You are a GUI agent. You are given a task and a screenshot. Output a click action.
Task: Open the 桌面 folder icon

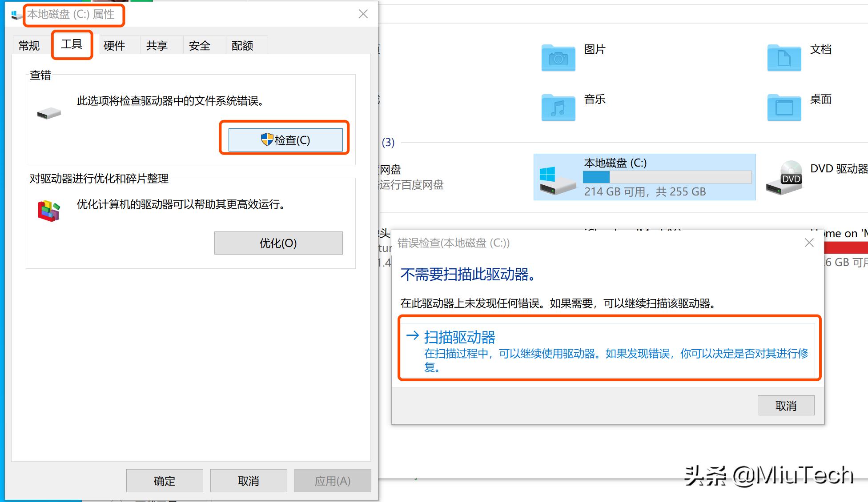tap(784, 108)
